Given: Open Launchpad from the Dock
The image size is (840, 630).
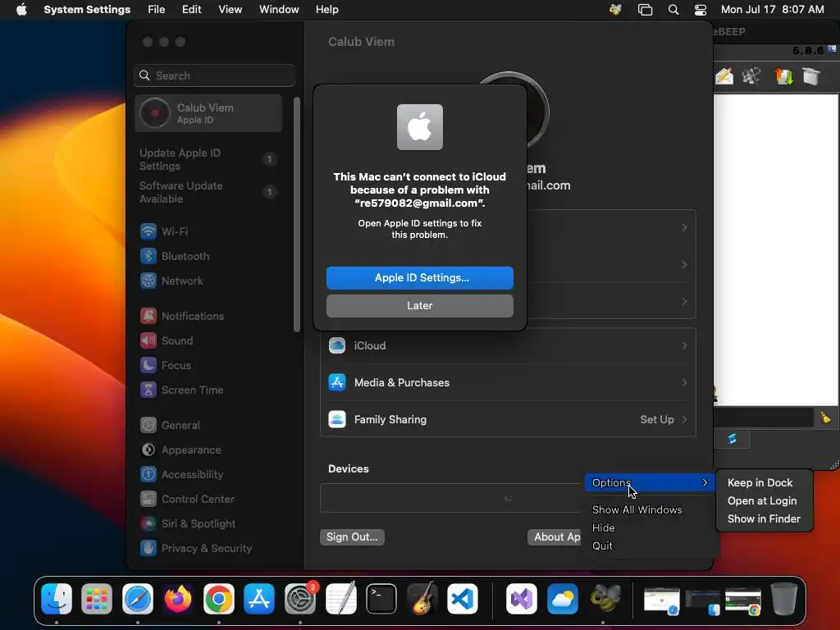Looking at the screenshot, I should point(97,598).
